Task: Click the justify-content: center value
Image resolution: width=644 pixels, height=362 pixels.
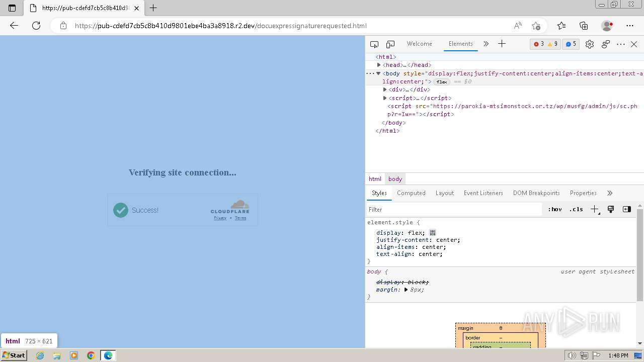Action: point(448,240)
